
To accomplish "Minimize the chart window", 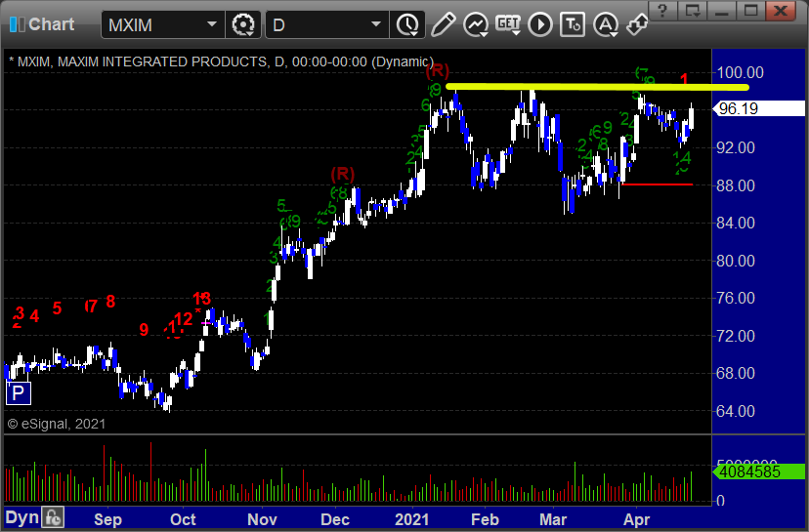I will coord(722,10).
